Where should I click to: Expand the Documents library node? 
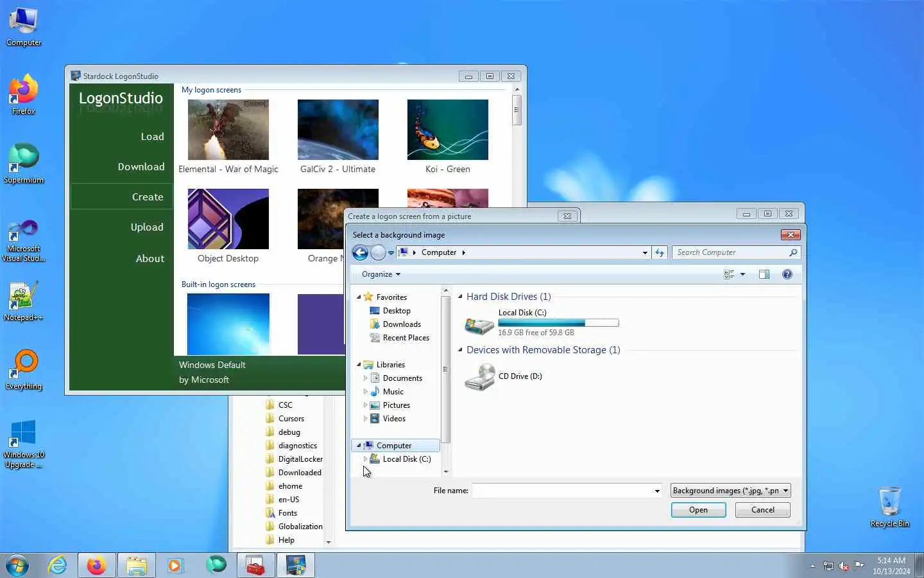[365, 378]
